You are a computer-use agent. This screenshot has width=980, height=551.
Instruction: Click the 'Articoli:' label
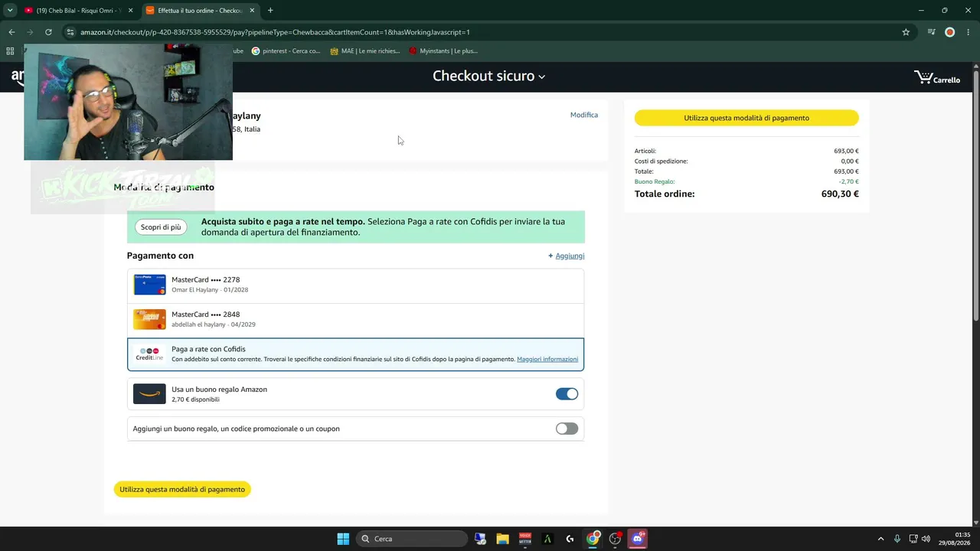click(x=645, y=152)
